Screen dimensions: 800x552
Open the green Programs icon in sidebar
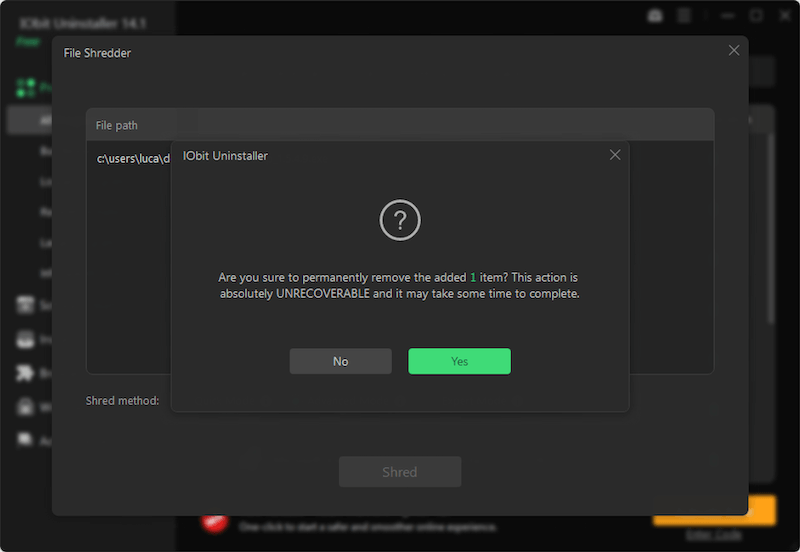[x=26, y=87]
